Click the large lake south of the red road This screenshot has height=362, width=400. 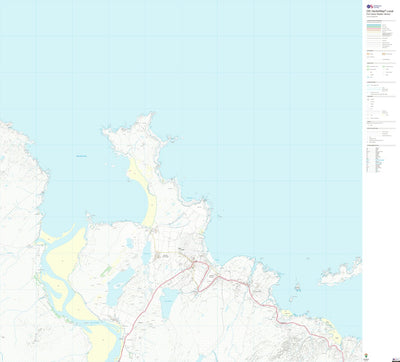tap(168, 302)
